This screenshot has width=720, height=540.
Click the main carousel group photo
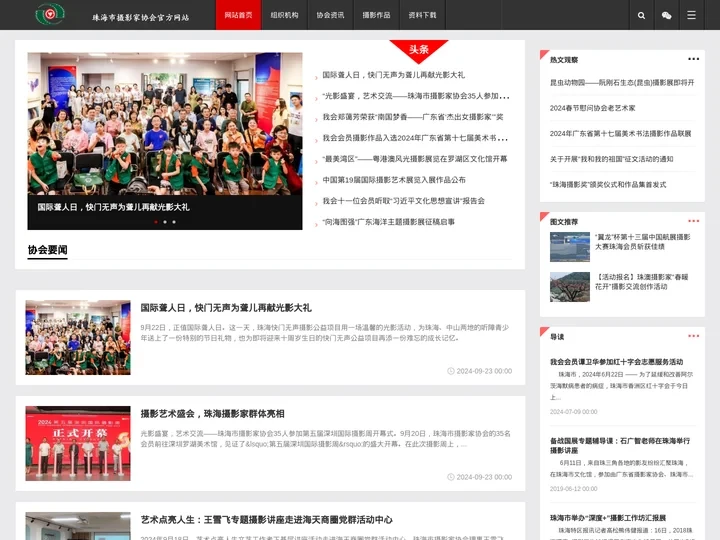[x=165, y=124]
